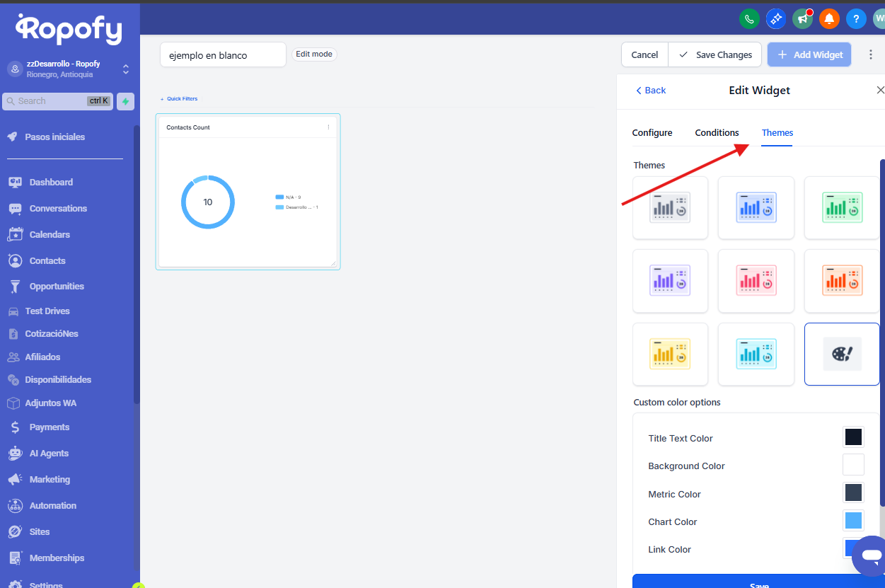Open the Chart Color swatch

(853, 521)
